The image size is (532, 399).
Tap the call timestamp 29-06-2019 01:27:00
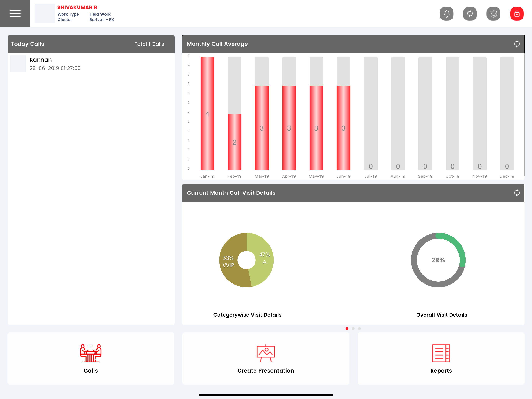click(55, 68)
